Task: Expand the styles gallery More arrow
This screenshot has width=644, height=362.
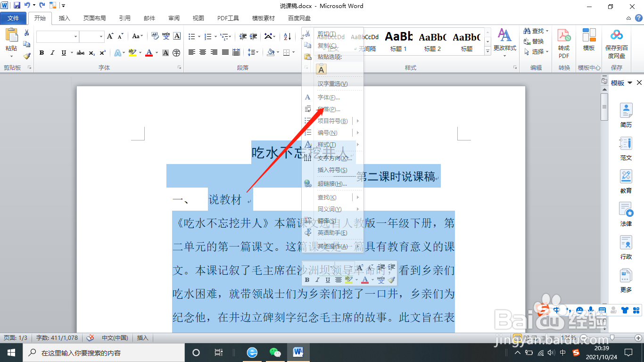Action: click(x=487, y=50)
